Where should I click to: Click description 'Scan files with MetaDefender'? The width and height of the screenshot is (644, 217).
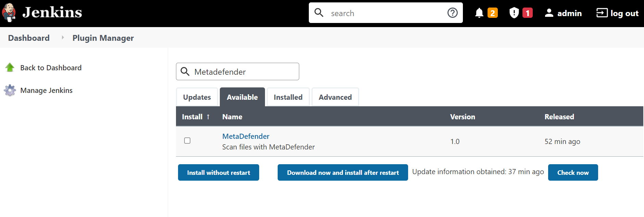pyautogui.click(x=268, y=147)
